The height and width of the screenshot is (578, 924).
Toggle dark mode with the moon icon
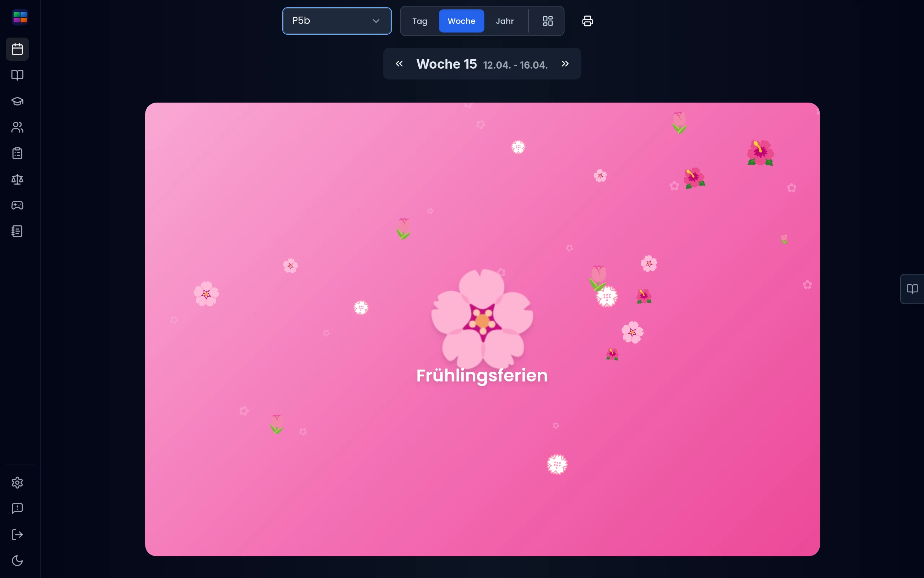coord(17,560)
